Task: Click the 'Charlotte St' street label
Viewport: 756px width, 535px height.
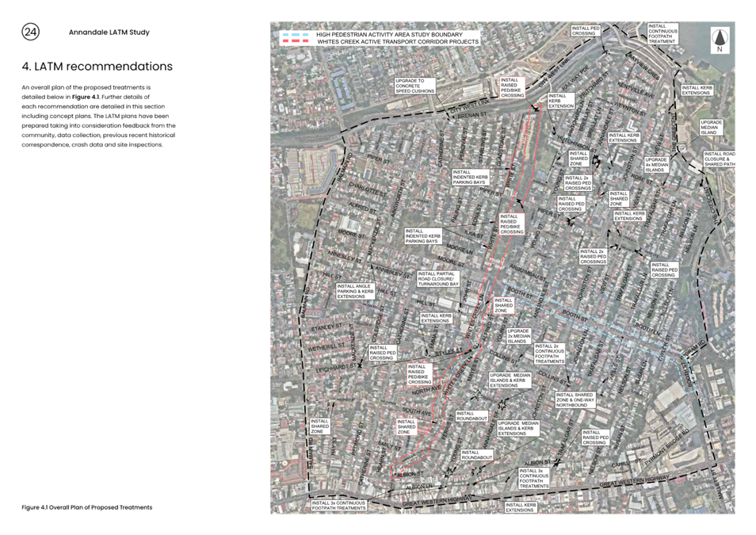Action: [x=368, y=189]
